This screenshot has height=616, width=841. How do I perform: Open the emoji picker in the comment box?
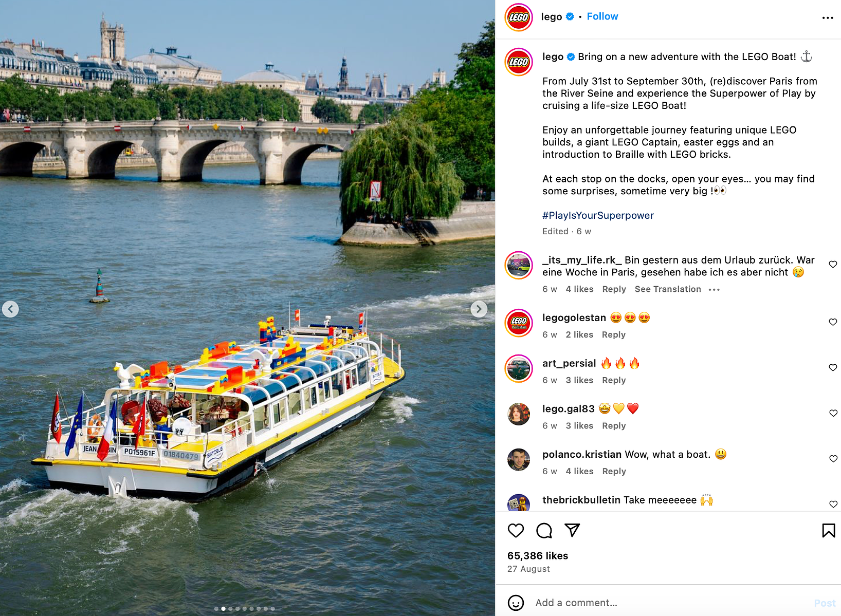[x=516, y=603]
